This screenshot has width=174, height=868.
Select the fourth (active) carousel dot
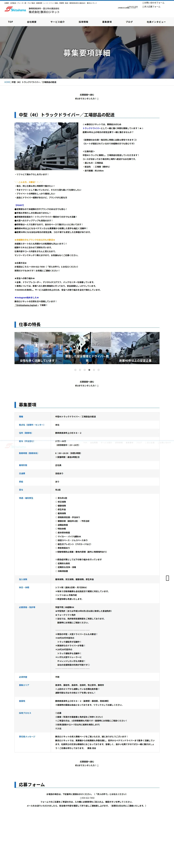[89, 370]
